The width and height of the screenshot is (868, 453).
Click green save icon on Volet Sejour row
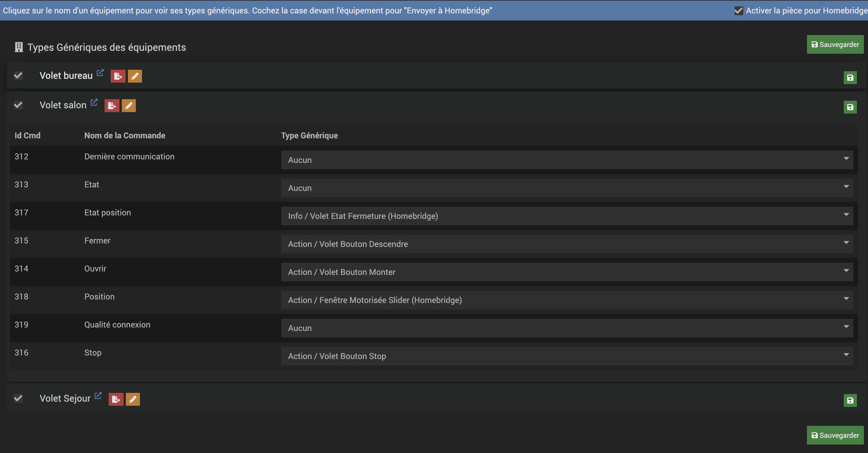(x=850, y=400)
